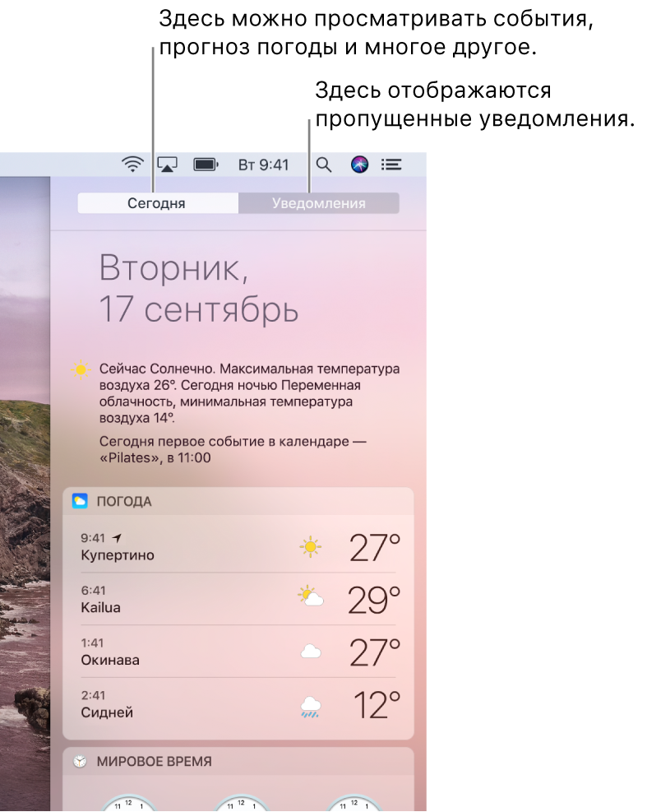Screen dimensions: 647x812
Task: Click the location arrow next to 9:41
Action: click(x=117, y=538)
